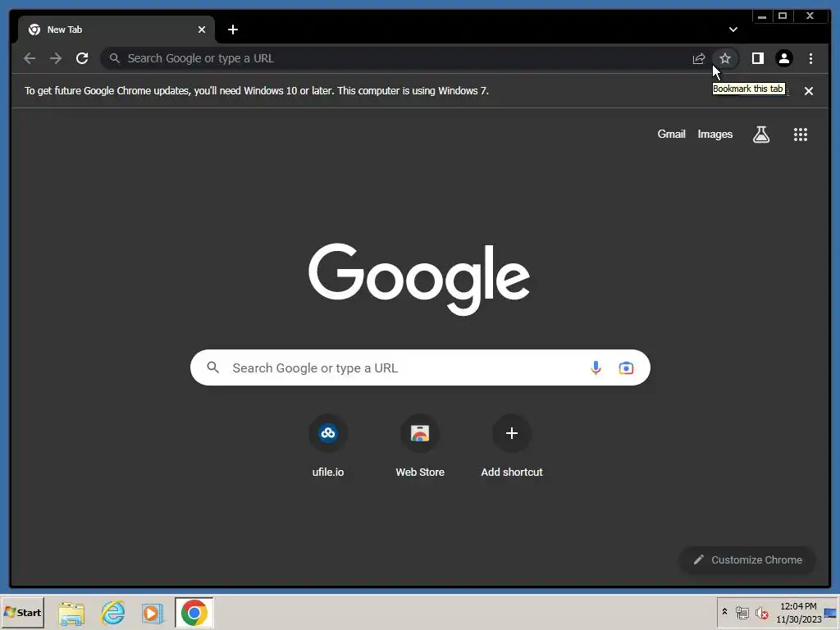Maximize the Chrome window
The width and height of the screenshot is (840, 630).
[x=783, y=16]
